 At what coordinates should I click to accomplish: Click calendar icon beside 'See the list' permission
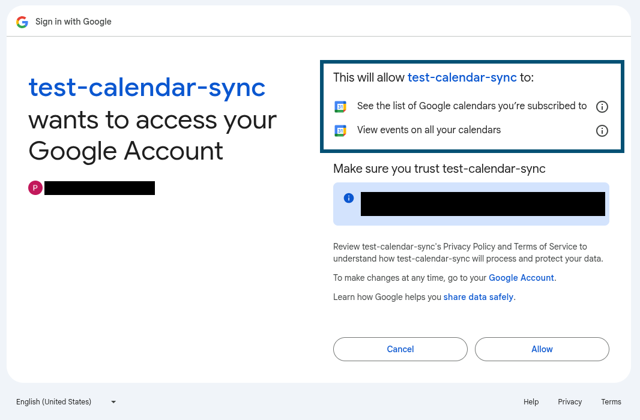pos(340,107)
